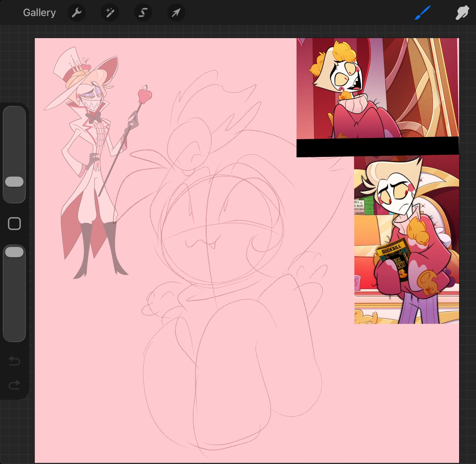Click the brush size slider handle
The width and height of the screenshot is (476, 464).
(x=14, y=182)
